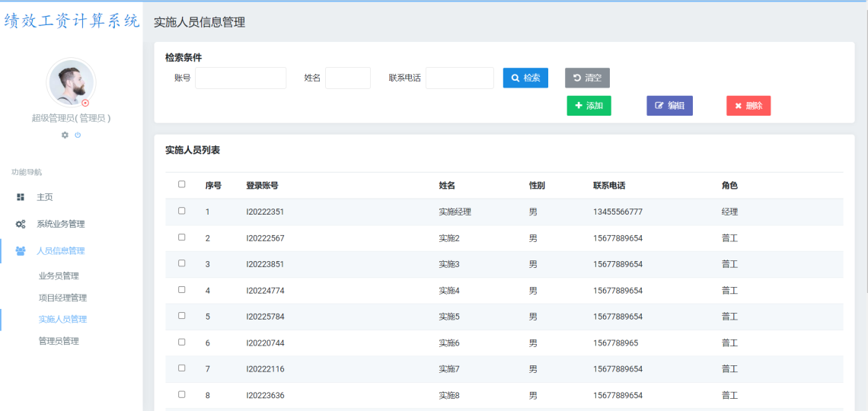Expand 系统业务管理 menu

point(60,224)
